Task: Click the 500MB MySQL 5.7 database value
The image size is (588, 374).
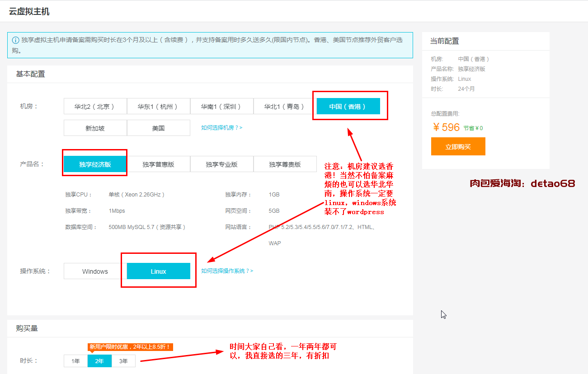Action: coord(147,227)
